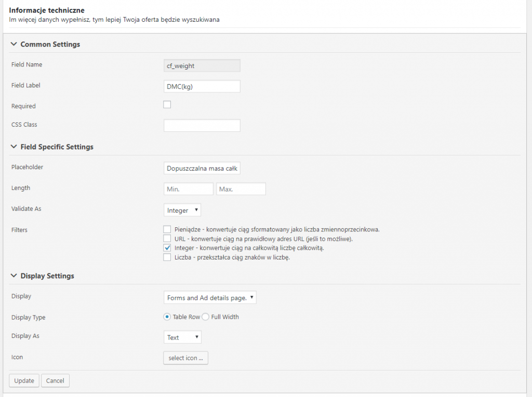Check the Liczba filter checkbox
This screenshot has width=532, height=397.
167,257
